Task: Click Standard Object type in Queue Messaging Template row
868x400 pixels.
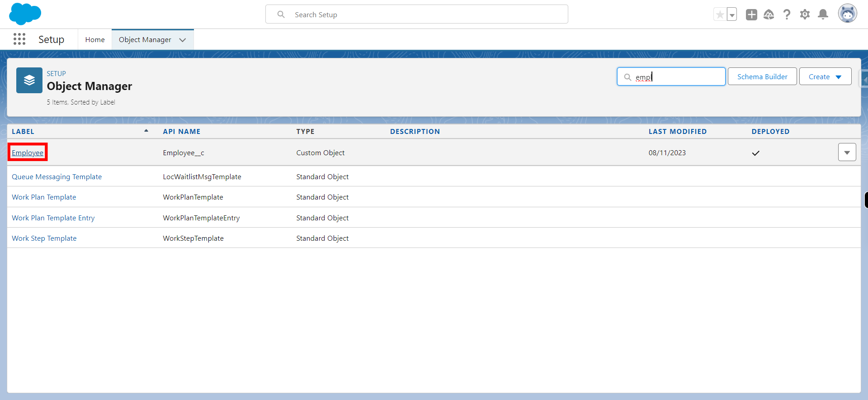Action: coord(322,177)
